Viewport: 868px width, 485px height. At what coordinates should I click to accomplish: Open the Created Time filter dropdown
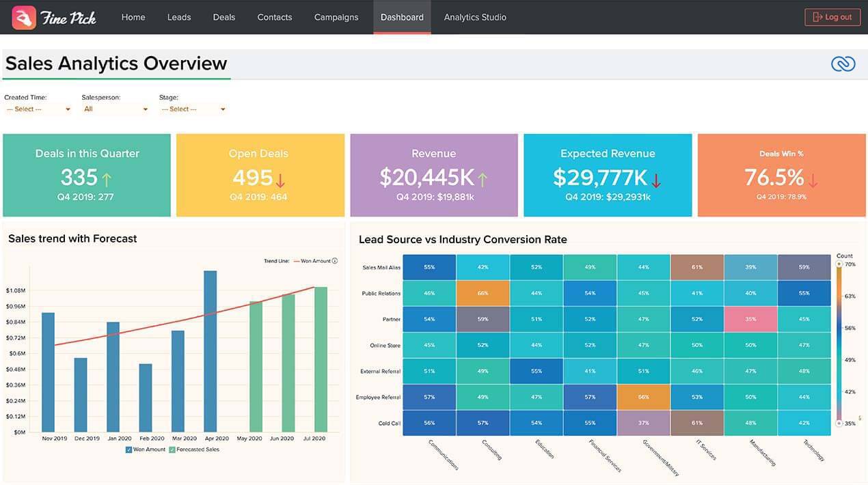coord(38,109)
